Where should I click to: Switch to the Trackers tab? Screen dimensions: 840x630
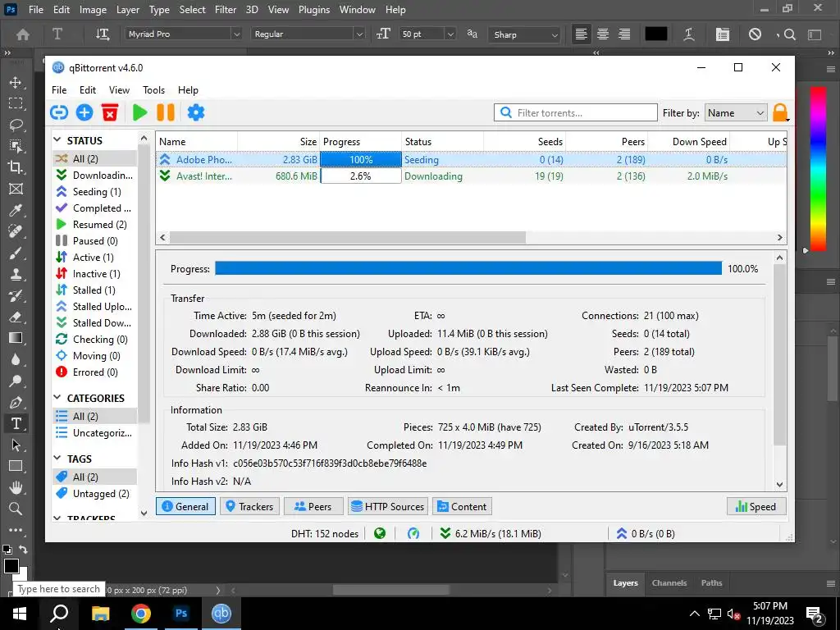pyautogui.click(x=249, y=506)
